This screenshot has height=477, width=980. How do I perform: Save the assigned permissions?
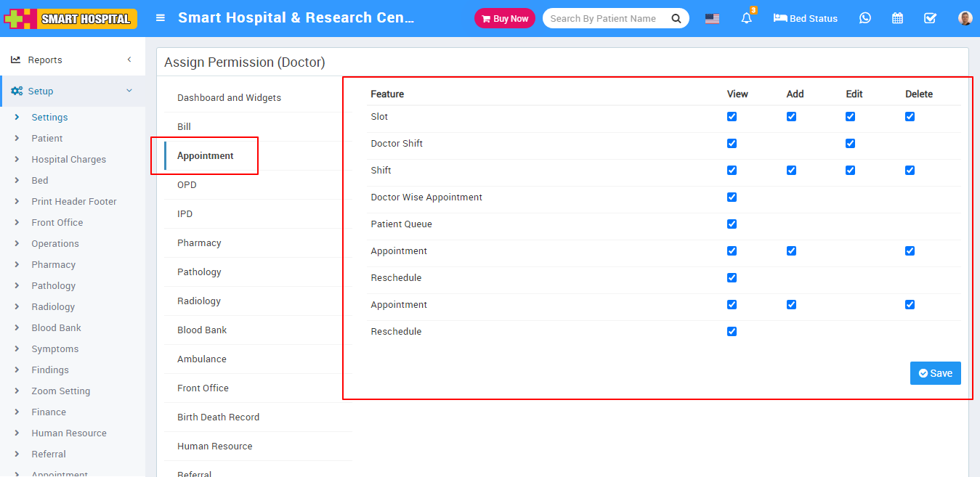tap(935, 373)
